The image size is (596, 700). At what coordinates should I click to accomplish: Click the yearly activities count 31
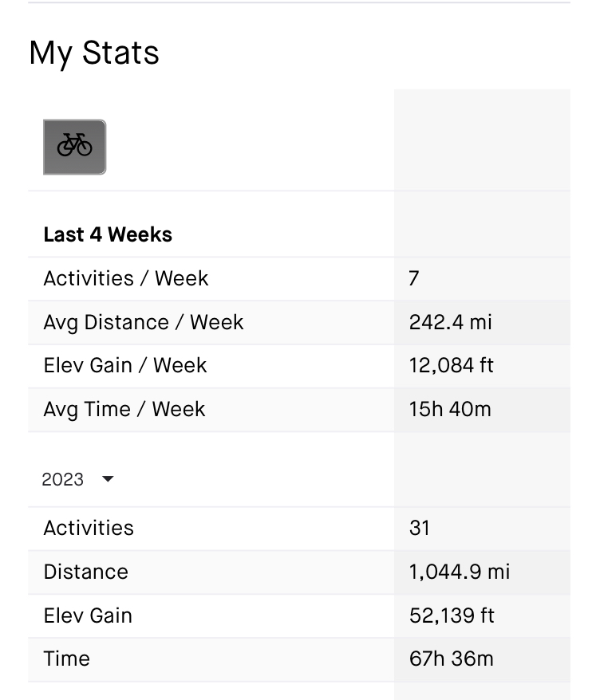420,528
